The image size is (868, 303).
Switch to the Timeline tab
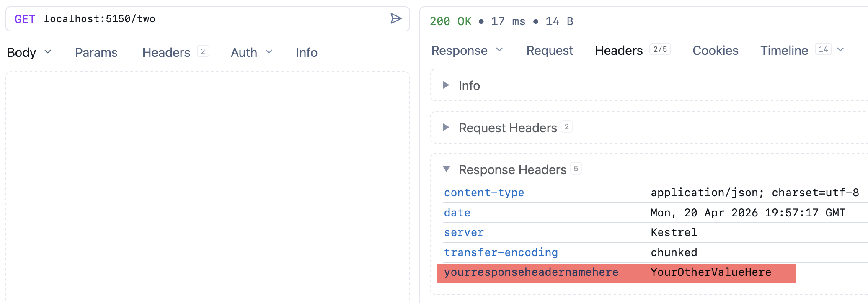click(784, 51)
